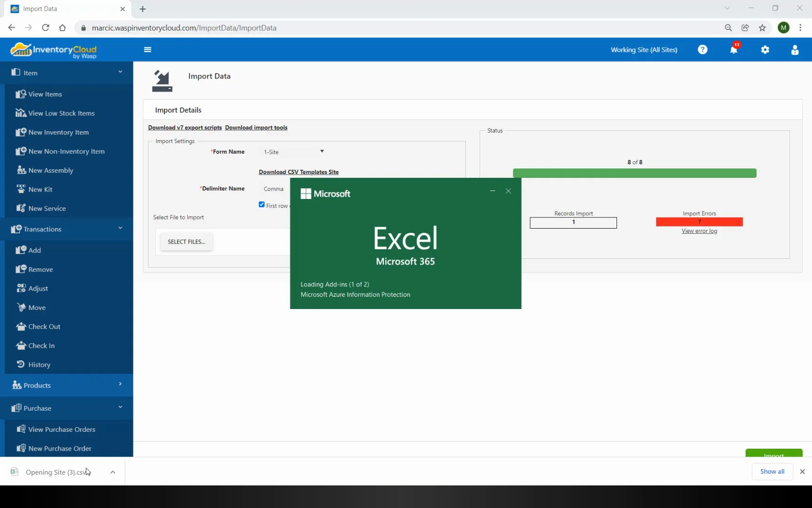Open the settings gear icon
Screen dimensions: 812x508
765,49
